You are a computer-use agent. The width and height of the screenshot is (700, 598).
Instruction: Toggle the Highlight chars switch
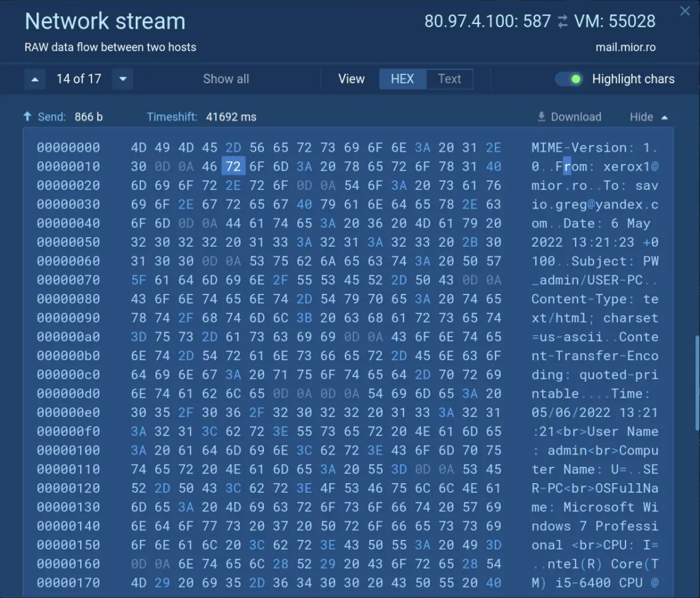coord(569,79)
